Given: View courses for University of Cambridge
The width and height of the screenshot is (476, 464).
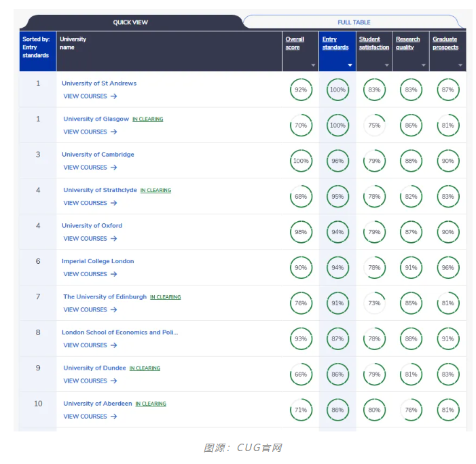Looking at the screenshot, I should [x=90, y=168].
